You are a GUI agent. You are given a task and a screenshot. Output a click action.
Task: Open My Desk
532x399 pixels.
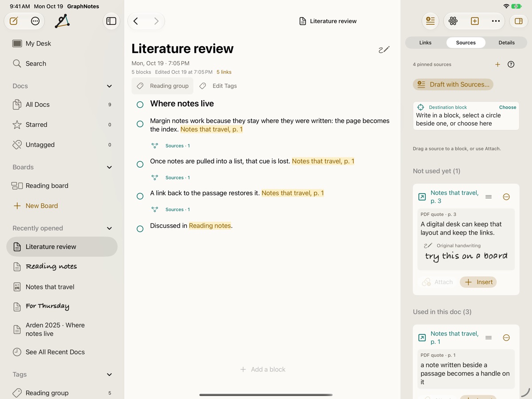pyautogui.click(x=62, y=43)
